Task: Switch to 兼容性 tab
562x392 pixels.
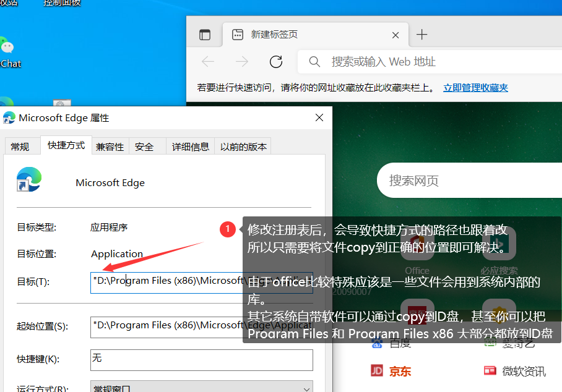Action: [x=110, y=147]
